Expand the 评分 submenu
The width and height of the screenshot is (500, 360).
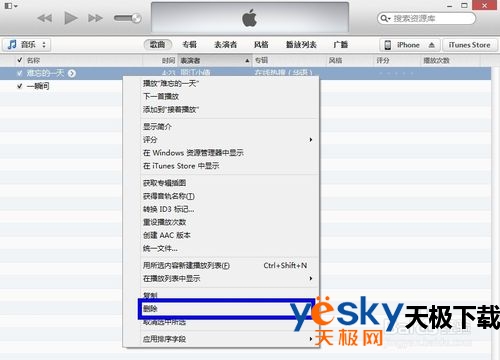[221, 140]
